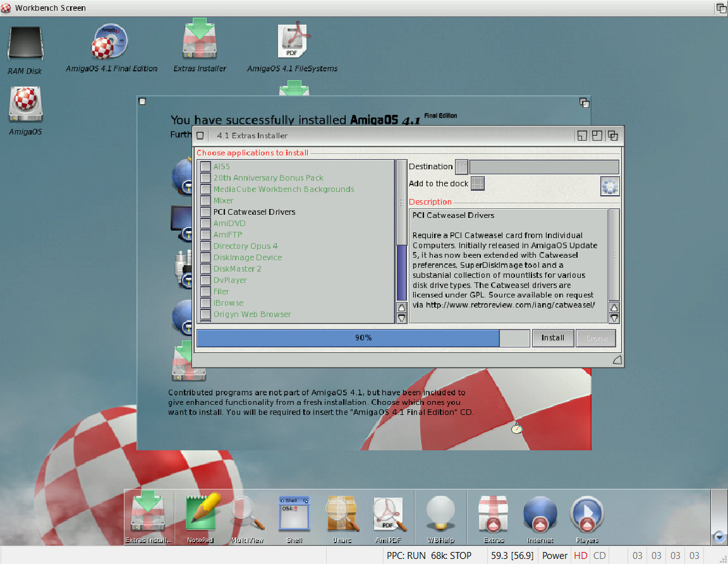Screen dimensions: 728x564
Task: Click the Destination path field
Action: (544, 167)
